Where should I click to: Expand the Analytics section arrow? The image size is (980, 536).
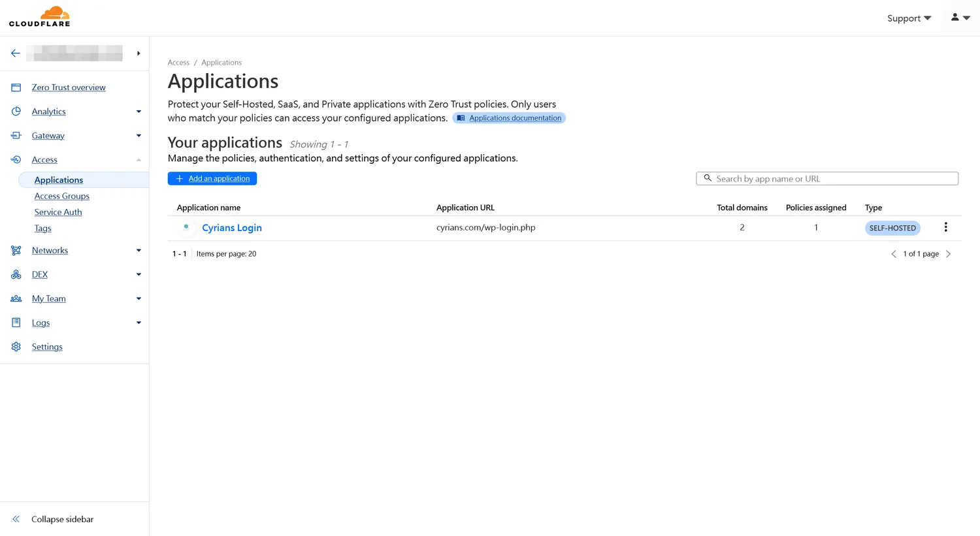[x=139, y=112]
